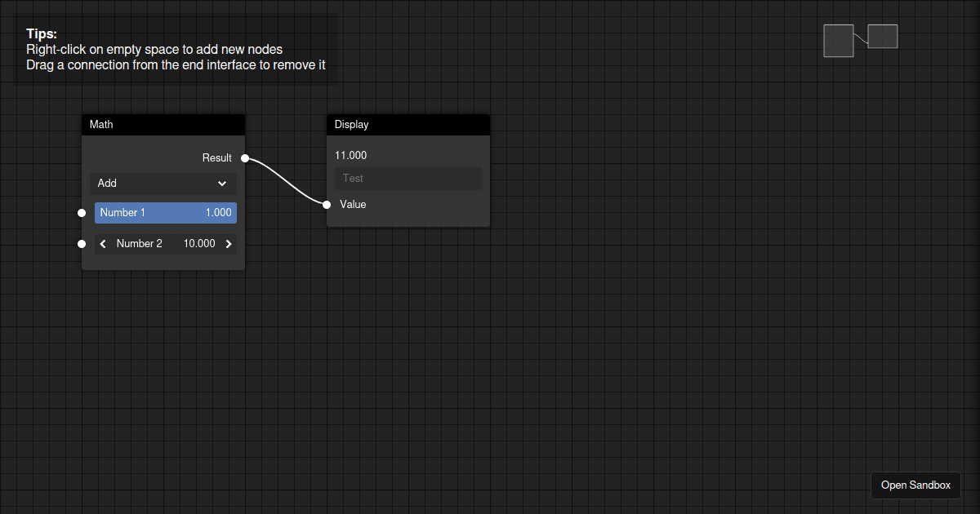Click the Display node in the minimap
Image resolution: width=980 pixels, height=514 pixels.
pos(884,37)
